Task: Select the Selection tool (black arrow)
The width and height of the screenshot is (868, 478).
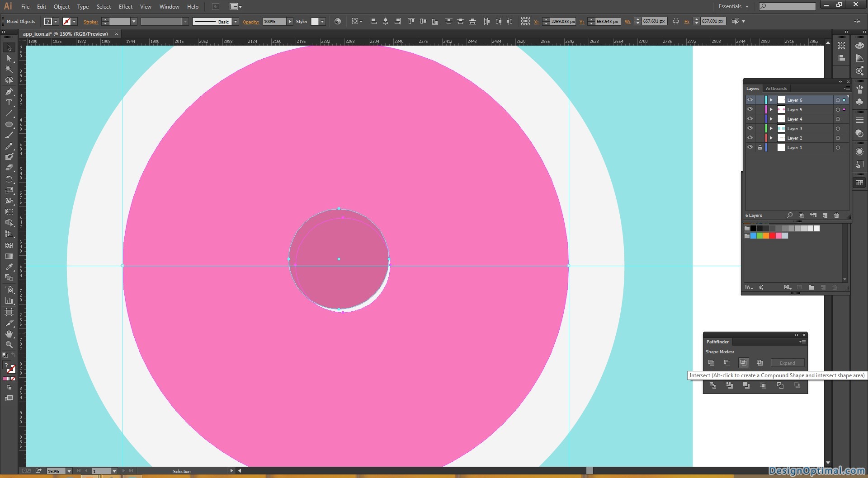Action: coord(9,47)
